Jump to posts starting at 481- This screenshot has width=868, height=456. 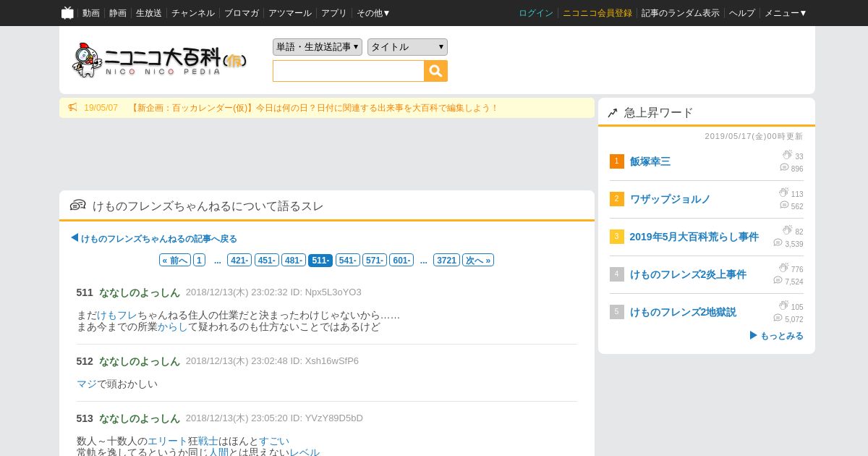(293, 260)
